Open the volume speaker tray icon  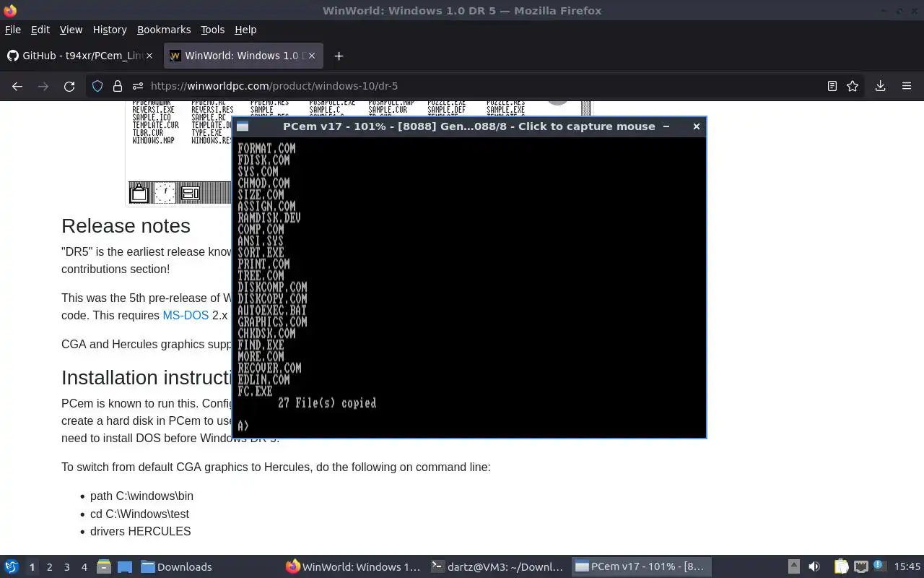(814, 567)
